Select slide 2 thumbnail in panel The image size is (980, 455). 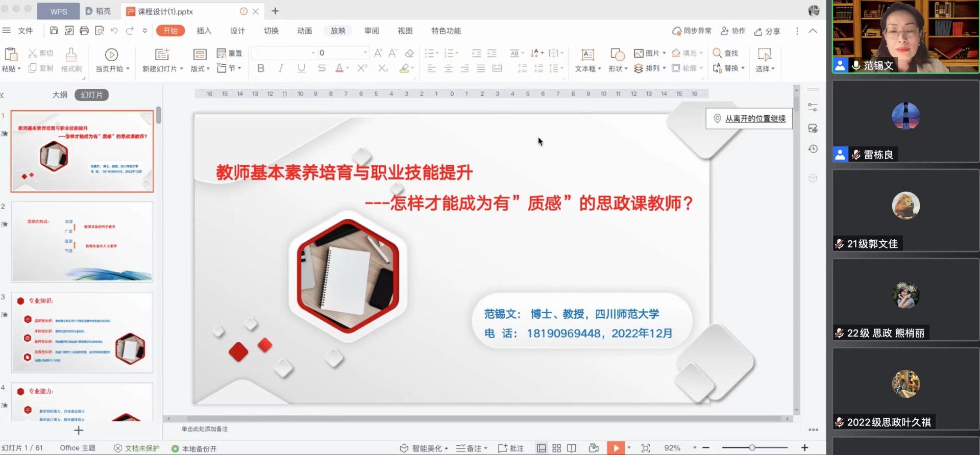point(82,242)
